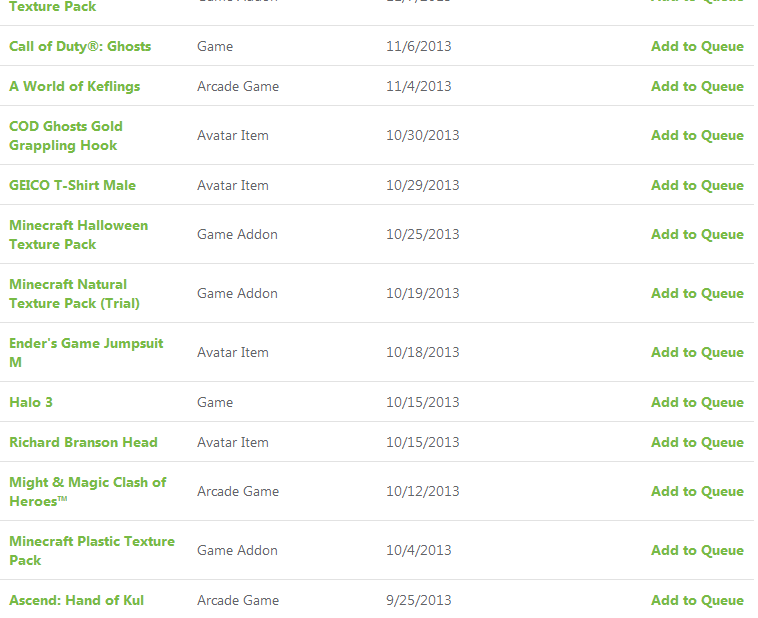Open Call of Duty: Ghosts game link

point(80,46)
